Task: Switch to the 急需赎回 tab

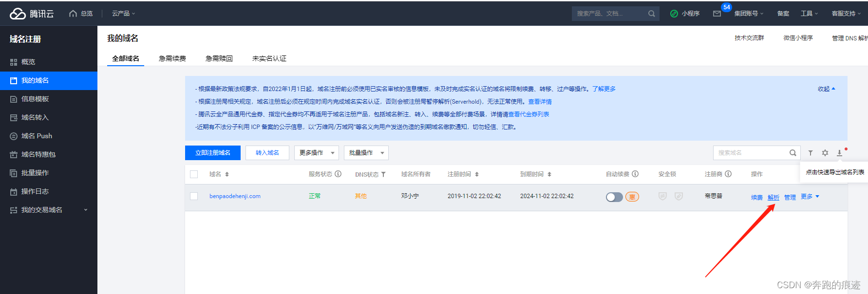Action: point(219,58)
